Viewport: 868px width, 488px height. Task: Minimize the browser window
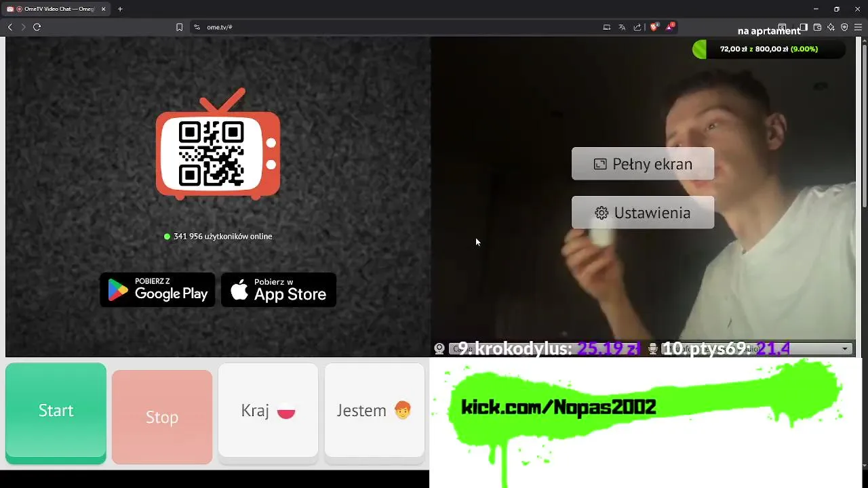815,9
